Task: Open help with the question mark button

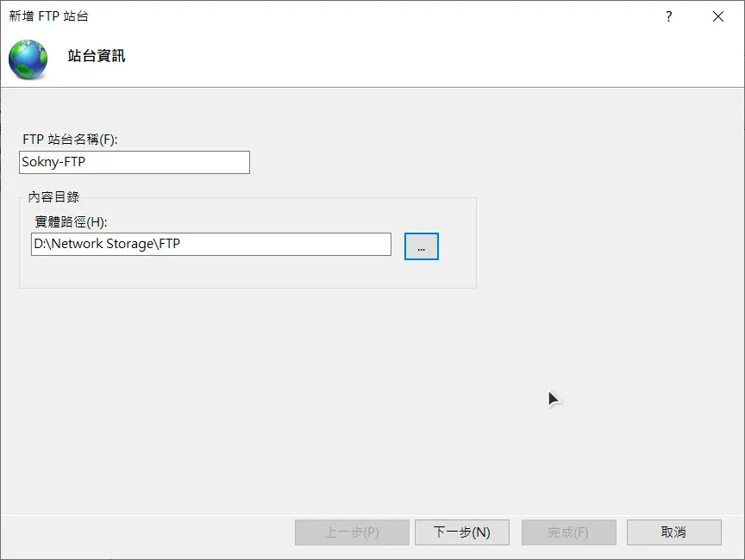Action: coord(668,16)
